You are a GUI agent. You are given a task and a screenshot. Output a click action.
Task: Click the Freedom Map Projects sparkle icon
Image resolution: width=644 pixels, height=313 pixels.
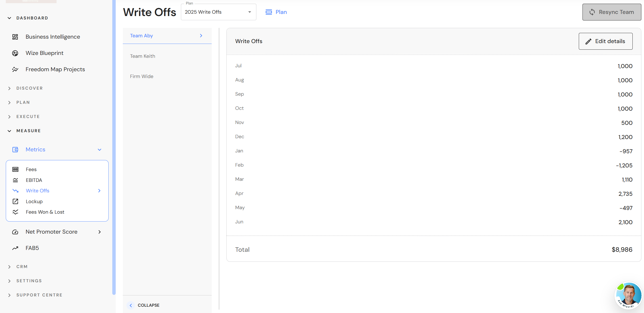click(15, 69)
